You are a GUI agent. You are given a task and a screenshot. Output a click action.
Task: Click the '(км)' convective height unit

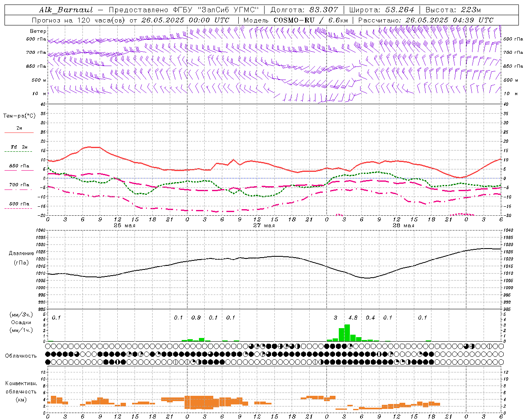click(x=21, y=399)
